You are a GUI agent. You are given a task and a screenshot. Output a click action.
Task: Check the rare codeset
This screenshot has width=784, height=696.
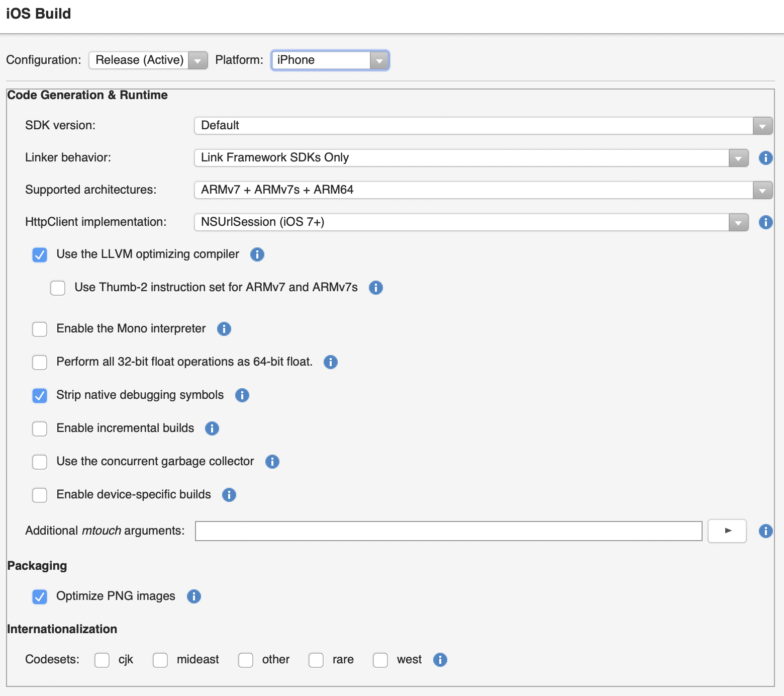[316, 660]
